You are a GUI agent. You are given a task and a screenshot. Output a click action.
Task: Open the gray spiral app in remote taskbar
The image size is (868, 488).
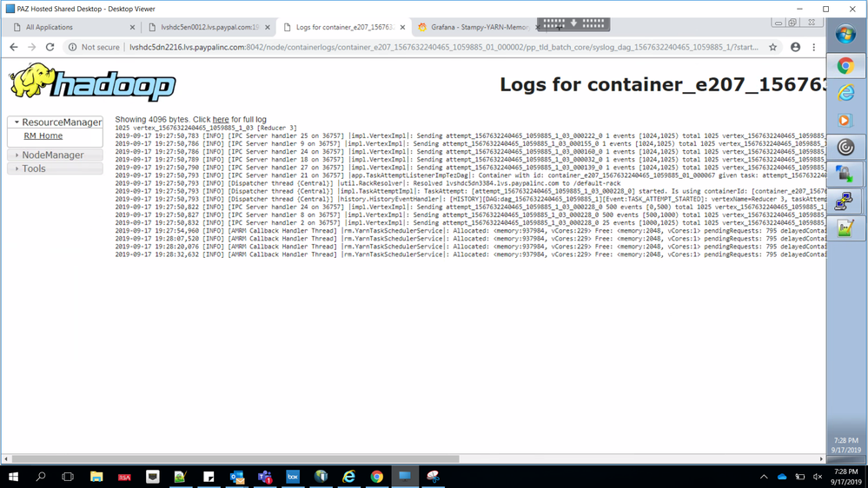point(845,147)
